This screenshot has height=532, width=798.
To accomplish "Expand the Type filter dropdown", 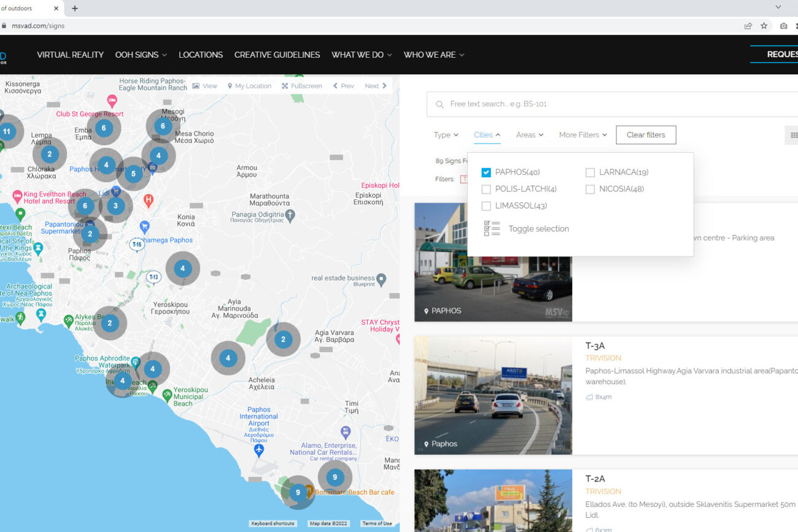I will tap(446, 135).
